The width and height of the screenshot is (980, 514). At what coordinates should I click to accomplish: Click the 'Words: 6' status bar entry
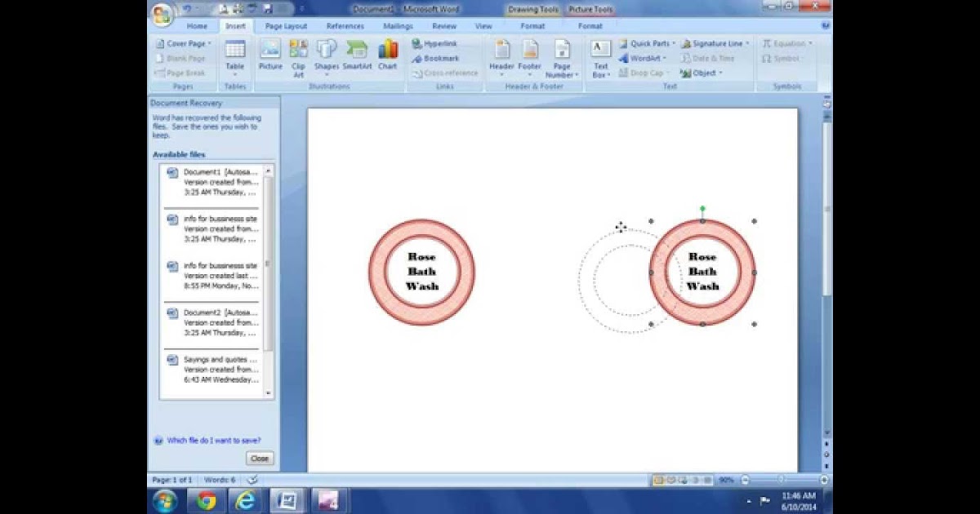pos(220,480)
